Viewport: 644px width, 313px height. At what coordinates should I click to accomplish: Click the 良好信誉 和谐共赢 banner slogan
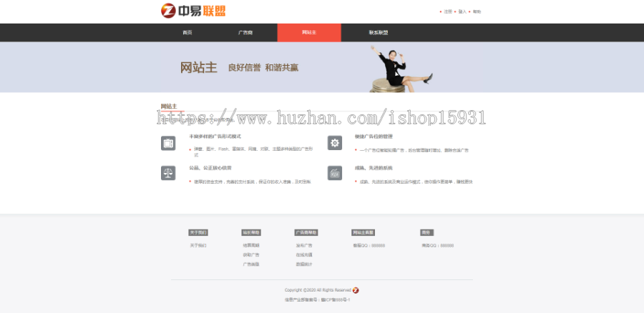263,68
